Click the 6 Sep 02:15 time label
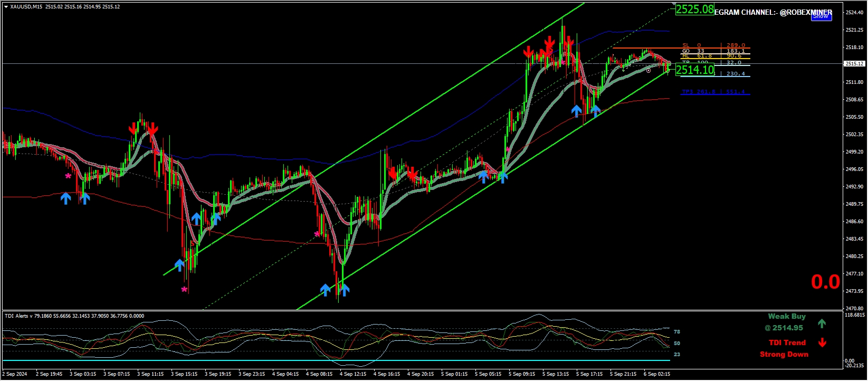This screenshot has width=868, height=381. 657,374
